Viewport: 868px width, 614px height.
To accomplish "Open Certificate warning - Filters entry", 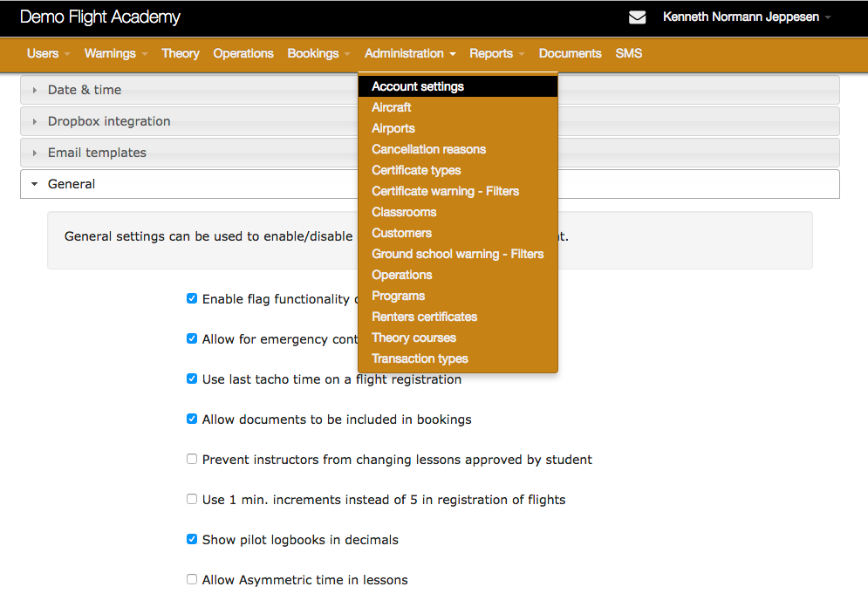I will point(458,191).
